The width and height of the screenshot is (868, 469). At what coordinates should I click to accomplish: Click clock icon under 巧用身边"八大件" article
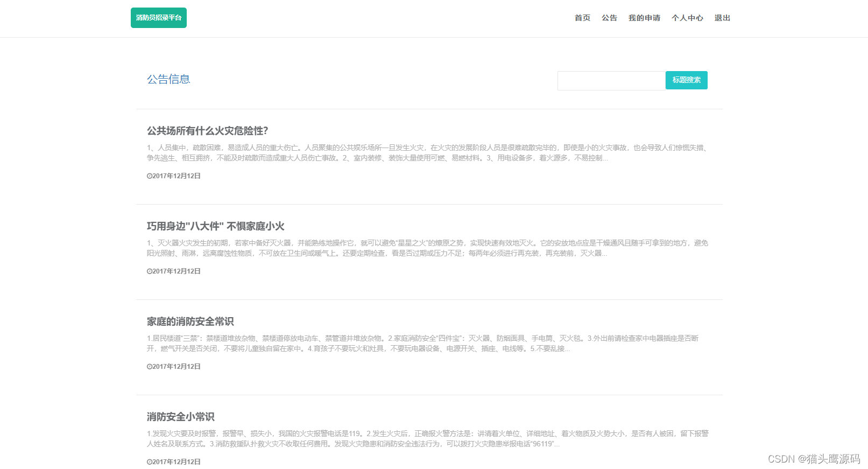[x=149, y=271]
